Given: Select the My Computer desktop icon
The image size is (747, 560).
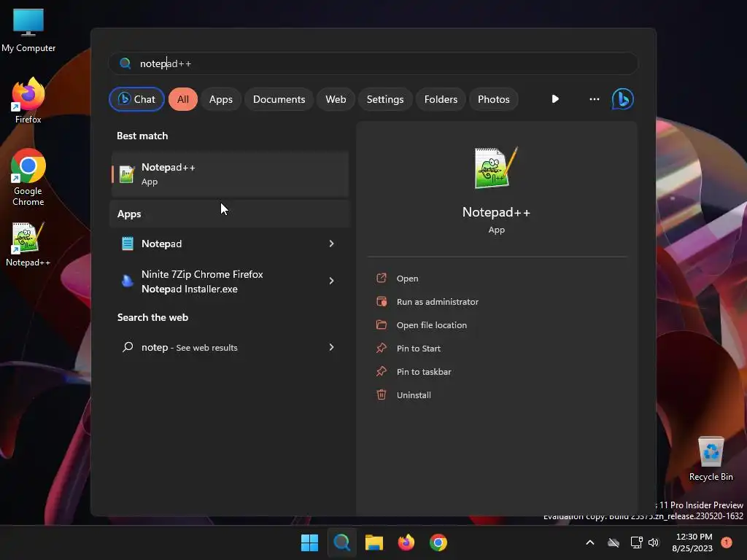Looking at the screenshot, I should pyautogui.click(x=28, y=31).
